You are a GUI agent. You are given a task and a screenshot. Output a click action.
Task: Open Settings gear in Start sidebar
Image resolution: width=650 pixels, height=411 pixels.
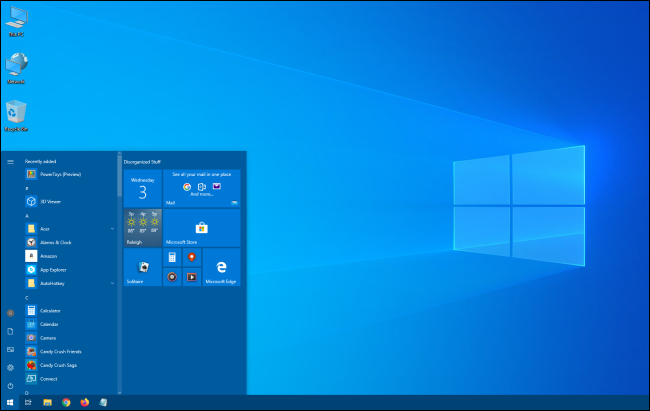click(x=10, y=367)
